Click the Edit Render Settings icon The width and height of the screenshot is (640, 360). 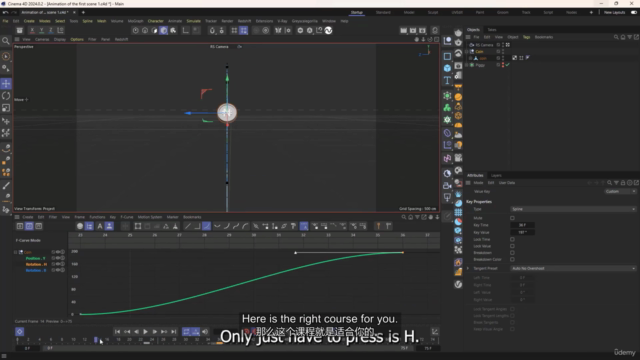coord(422,30)
